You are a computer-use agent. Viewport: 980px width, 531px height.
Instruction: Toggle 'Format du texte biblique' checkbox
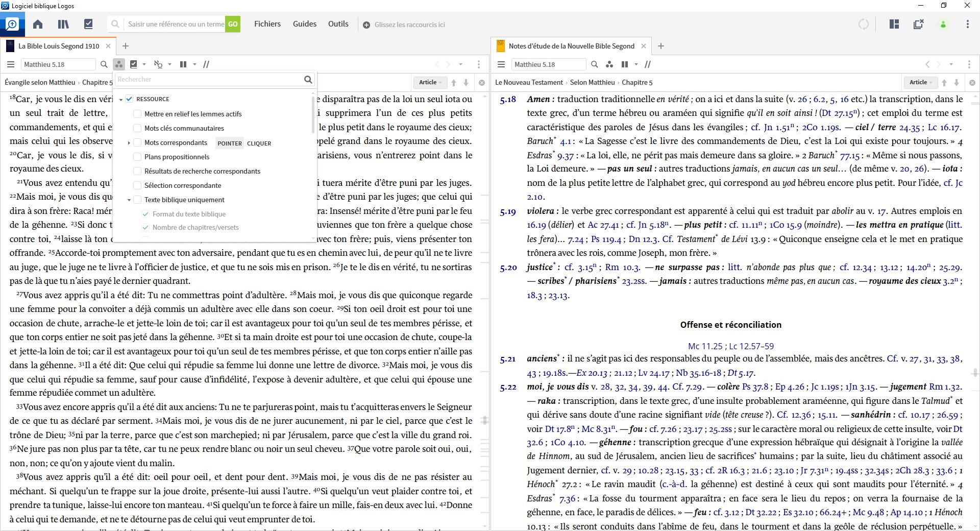click(145, 214)
